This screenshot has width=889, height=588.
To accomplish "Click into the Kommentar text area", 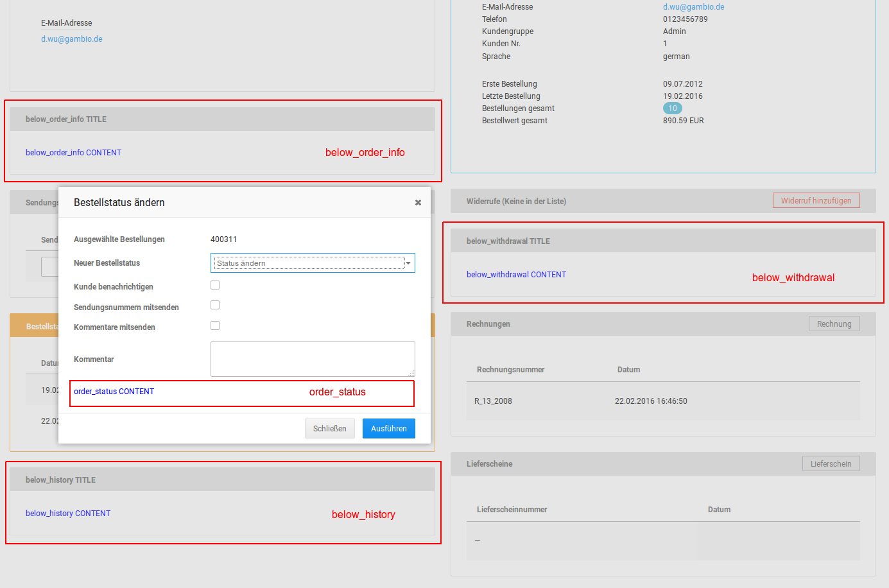I will 312,358.
